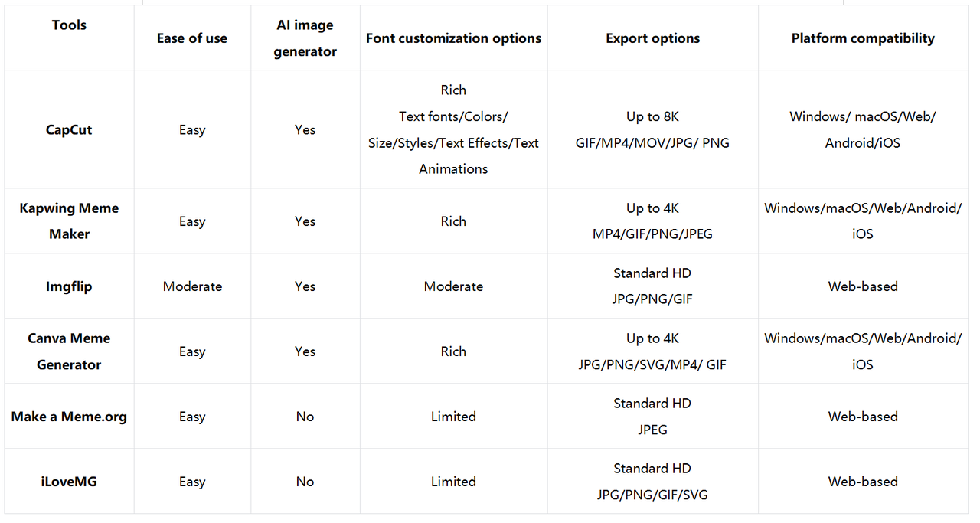Select the iLoveMG row title
Viewport: 980px width, 523px height.
69,482
